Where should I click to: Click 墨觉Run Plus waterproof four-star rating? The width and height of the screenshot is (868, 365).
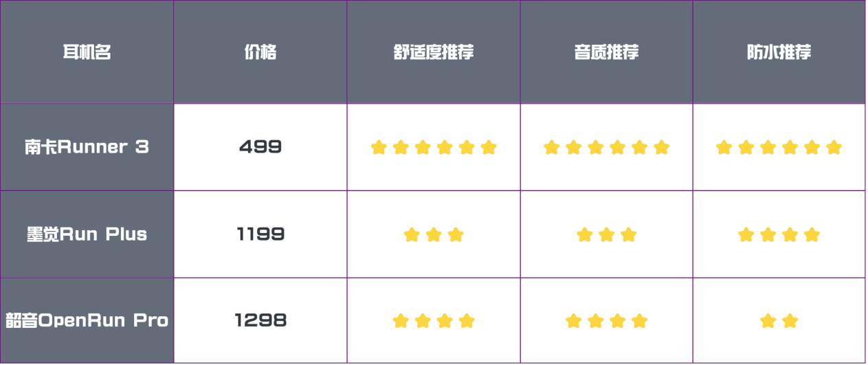click(779, 235)
